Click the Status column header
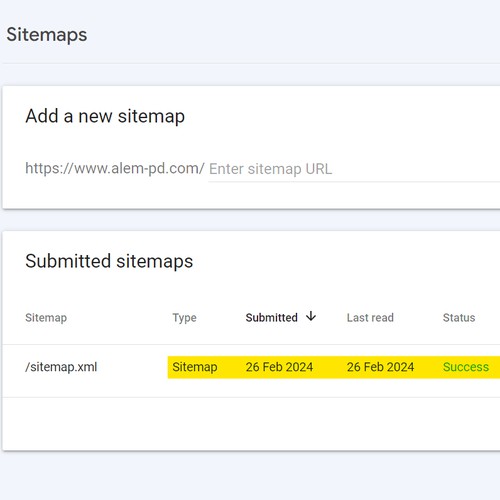The width and height of the screenshot is (500, 500). coord(459,318)
